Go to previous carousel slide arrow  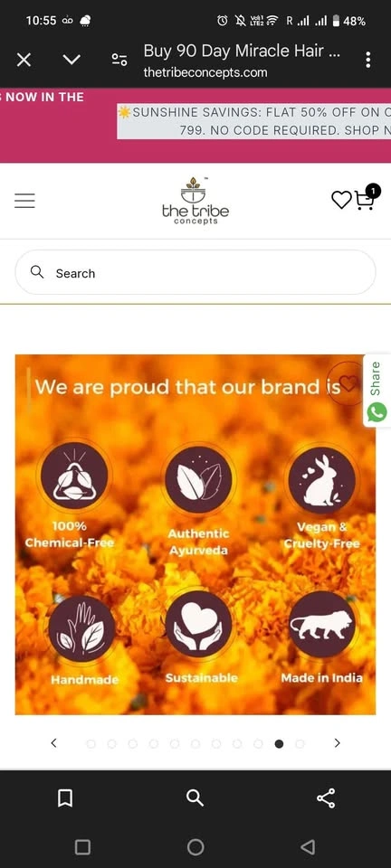pyautogui.click(x=53, y=743)
